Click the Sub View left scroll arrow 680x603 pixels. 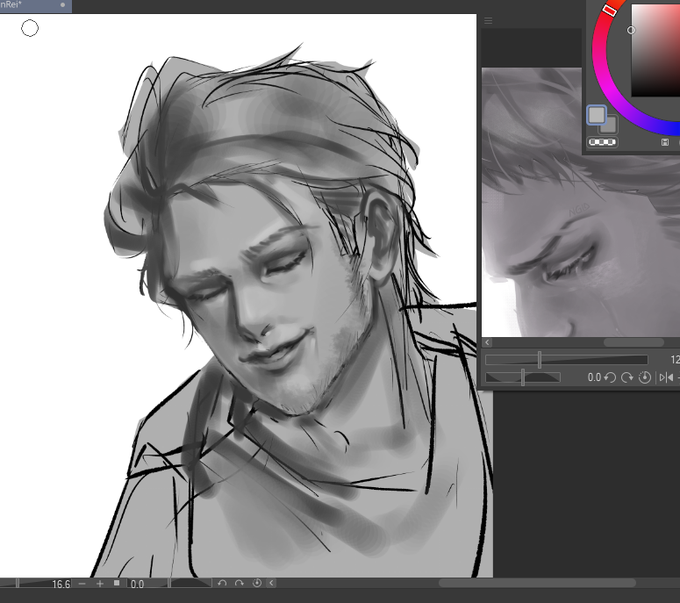487,343
